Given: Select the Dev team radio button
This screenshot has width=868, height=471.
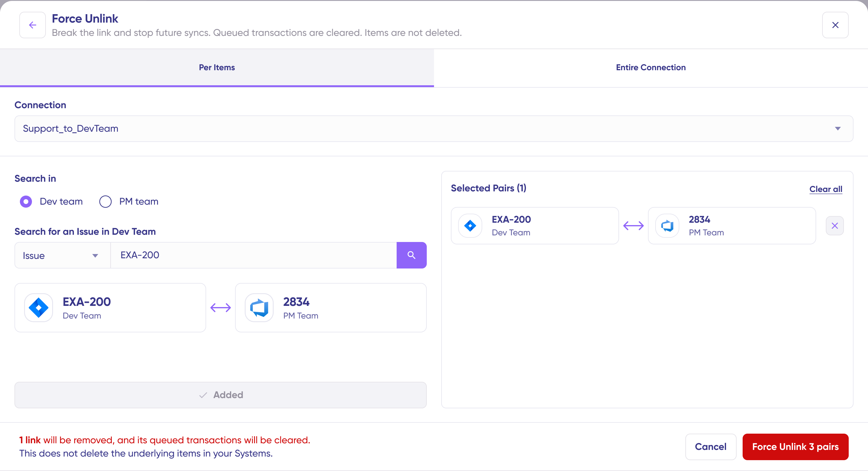Looking at the screenshot, I should coord(26,202).
